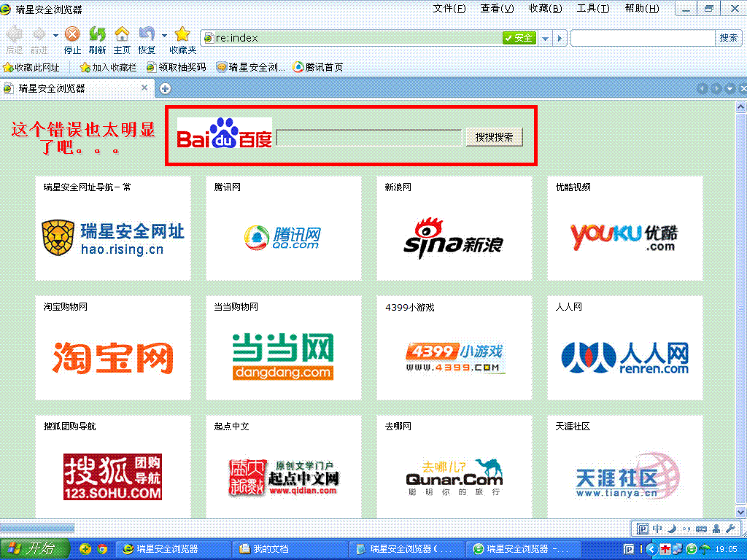The width and height of the screenshot is (747, 560).
Task: Expand dropdown arrow beside 恢复 icon
Action: (164, 35)
